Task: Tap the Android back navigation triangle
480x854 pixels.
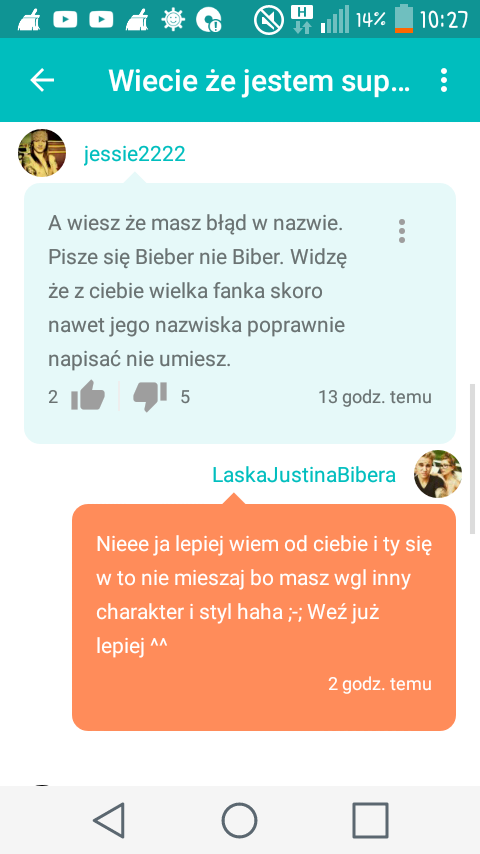Action: 110,820
